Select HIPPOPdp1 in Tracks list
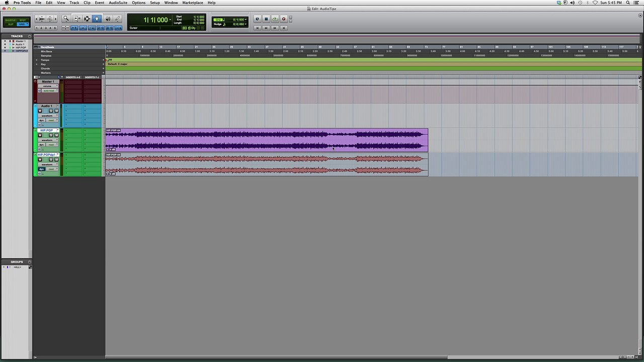The width and height of the screenshot is (644, 362). pos(22,51)
